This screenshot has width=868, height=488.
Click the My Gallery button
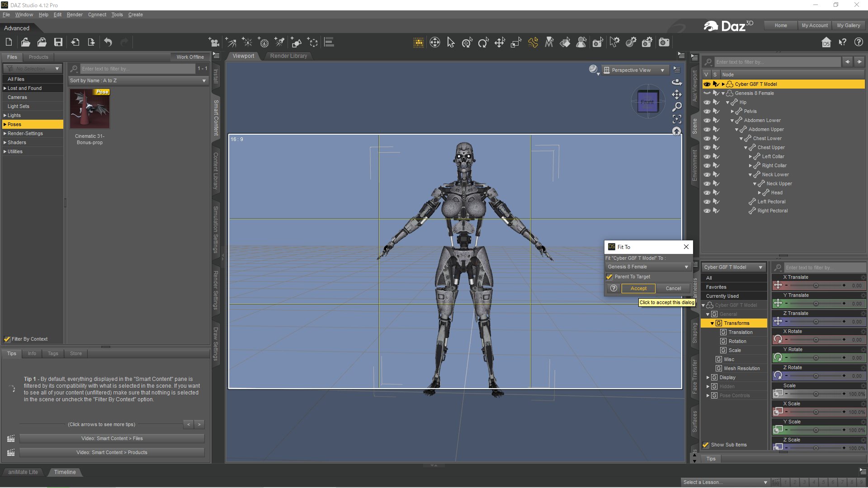tap(849, 25)
